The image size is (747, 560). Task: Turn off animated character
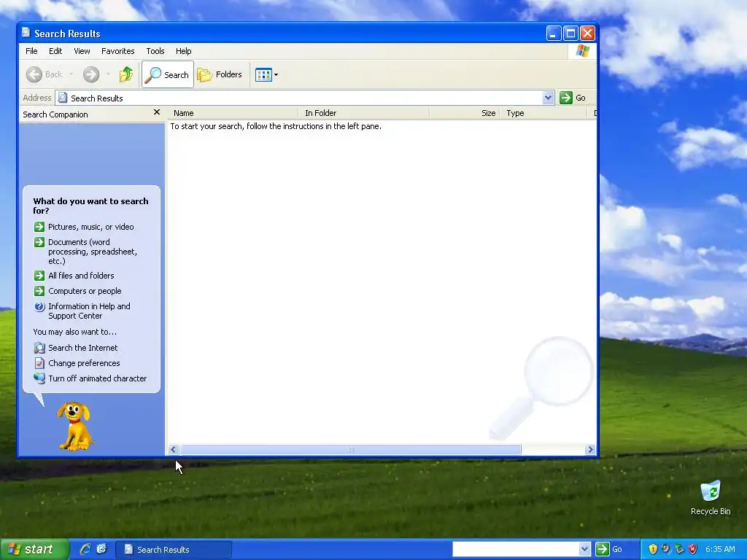(98, 378)
